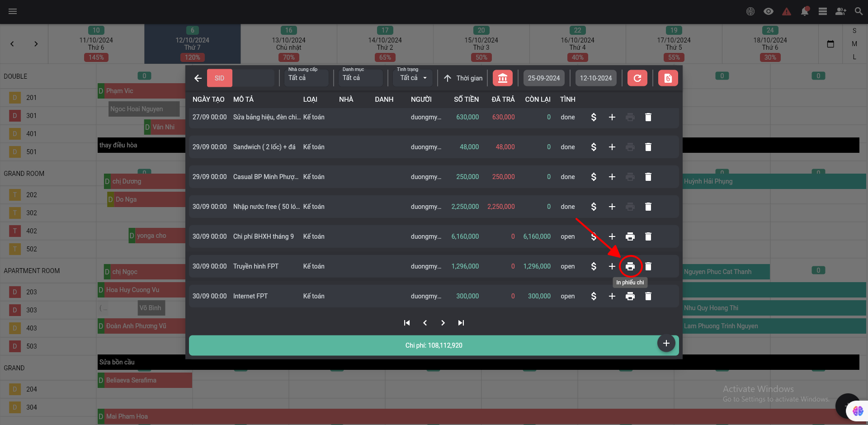Open the hamburger menu in top bar
Screen dimensions: 868x425
pyautogui.click(x=13, y=11)
